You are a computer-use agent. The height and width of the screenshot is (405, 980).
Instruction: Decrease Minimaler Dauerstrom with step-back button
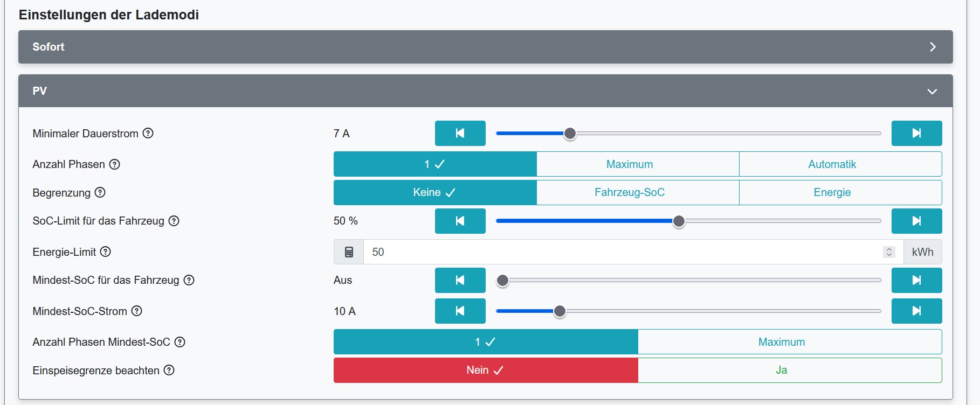pyautogui.click(x=460, y=133)
